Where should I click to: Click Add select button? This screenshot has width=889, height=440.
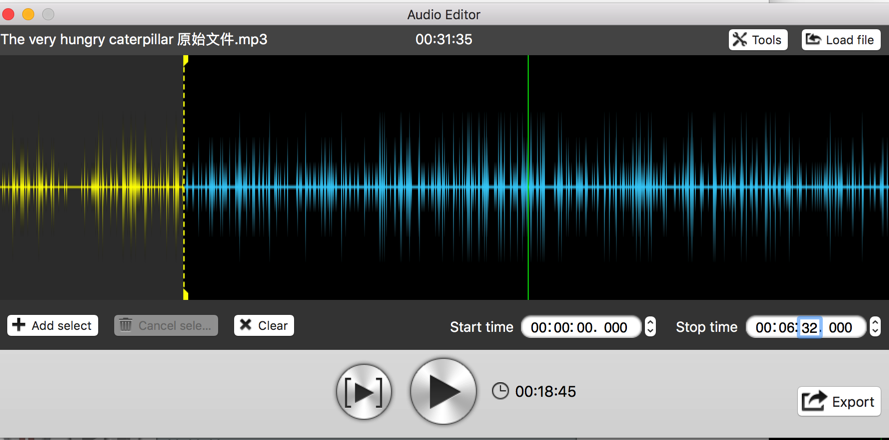click(x=52, y=325)
